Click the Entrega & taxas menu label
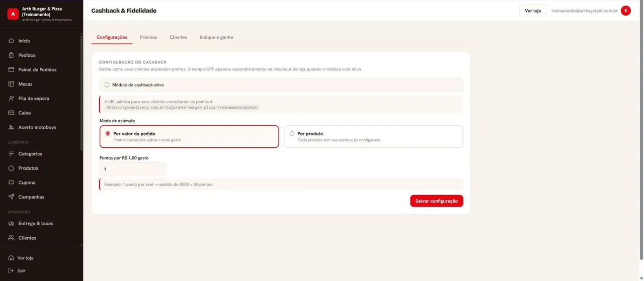The height and width of the screenshot is (281, 644). 36,223
